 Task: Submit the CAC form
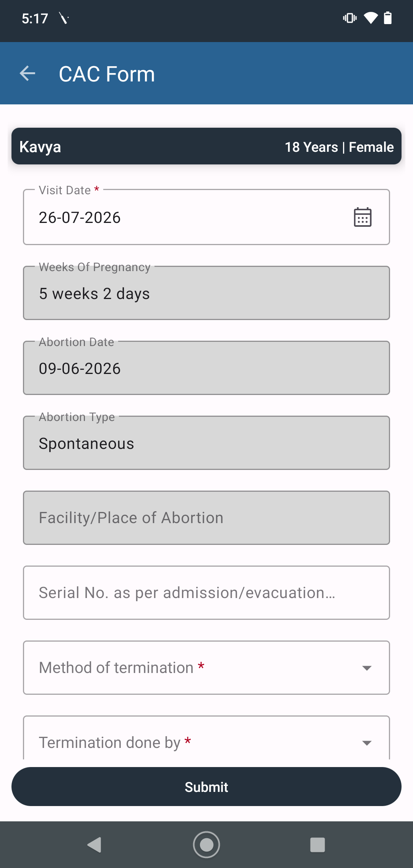pos(206,787)
